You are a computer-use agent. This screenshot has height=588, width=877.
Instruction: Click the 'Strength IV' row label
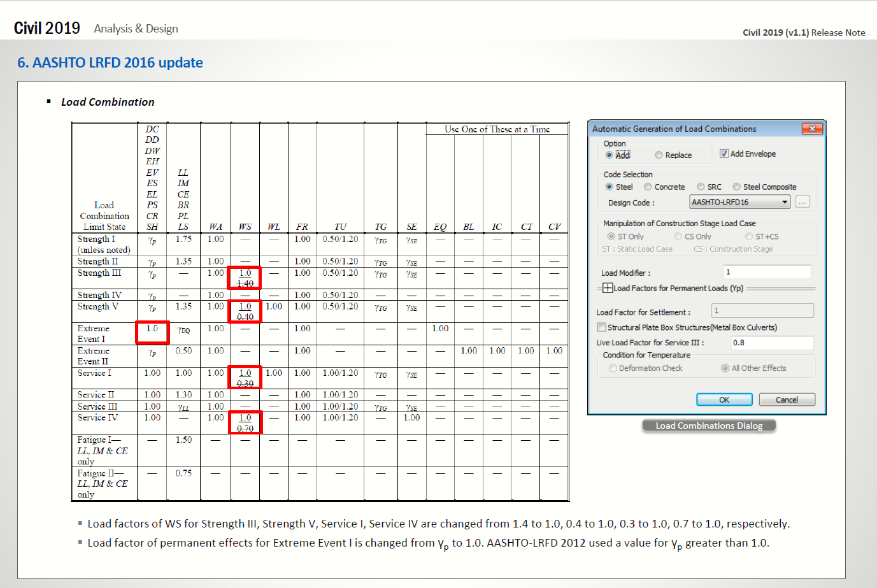[x=99, y=295]
